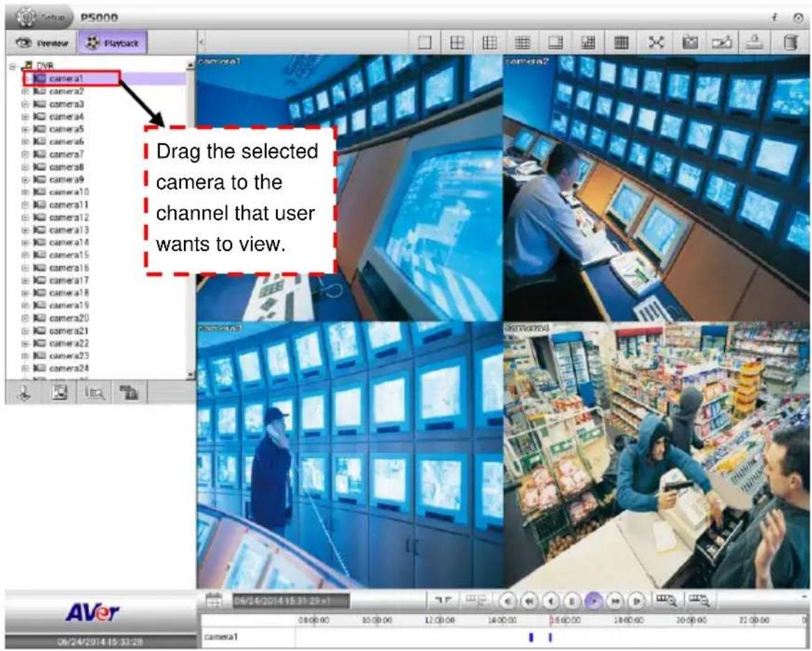Select camera9 in the camera list
The image size is (812, 651).
(66, 180)
